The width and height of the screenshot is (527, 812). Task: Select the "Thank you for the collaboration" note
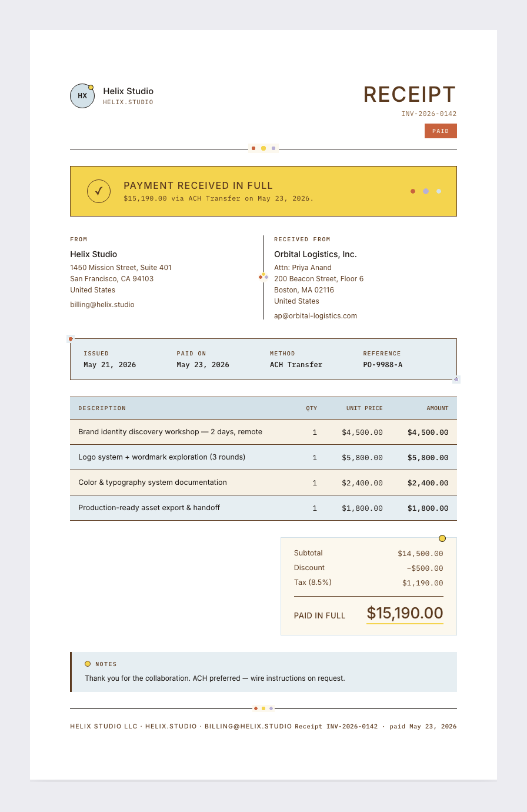tap(215, 678)
